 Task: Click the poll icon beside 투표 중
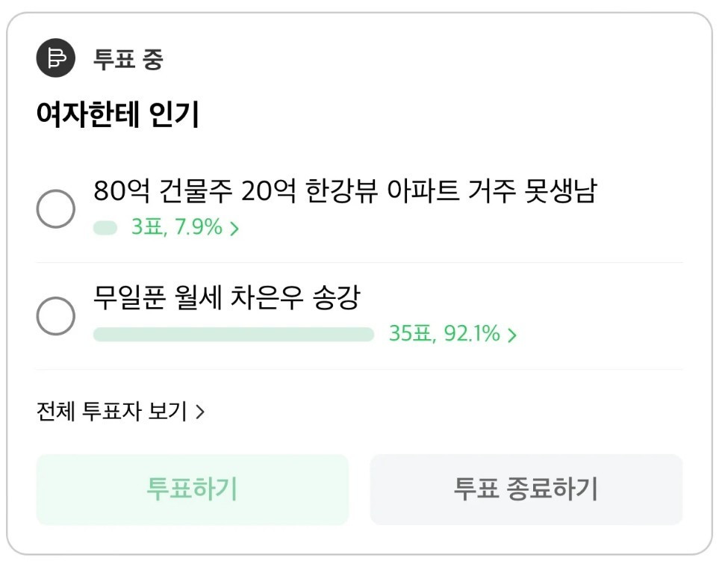tap(56, 58)
